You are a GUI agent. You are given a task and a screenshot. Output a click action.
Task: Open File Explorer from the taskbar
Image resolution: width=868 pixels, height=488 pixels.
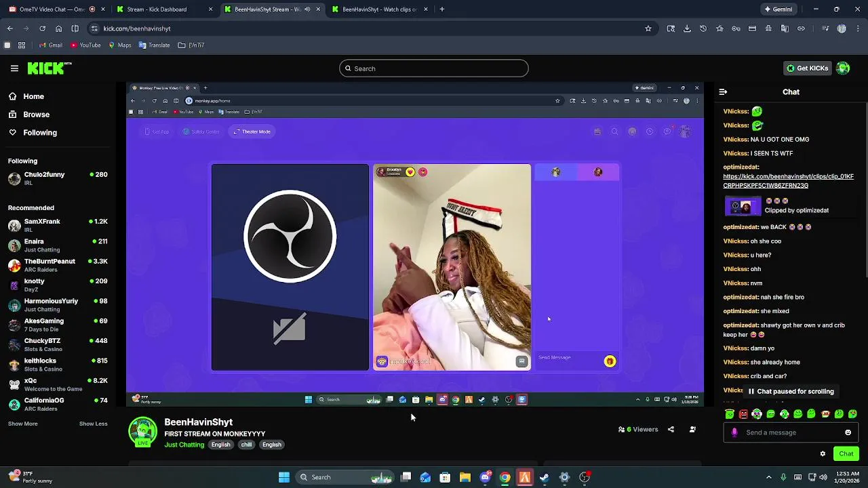[x=465, y=478]
